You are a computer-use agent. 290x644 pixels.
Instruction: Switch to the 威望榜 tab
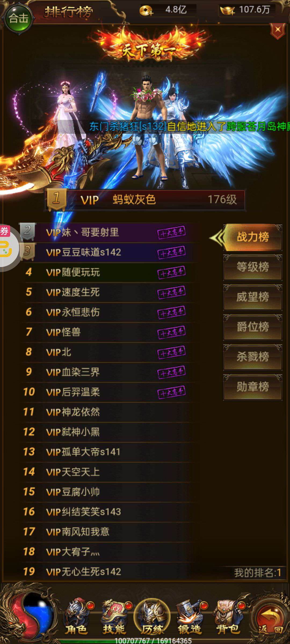(253, 297)
